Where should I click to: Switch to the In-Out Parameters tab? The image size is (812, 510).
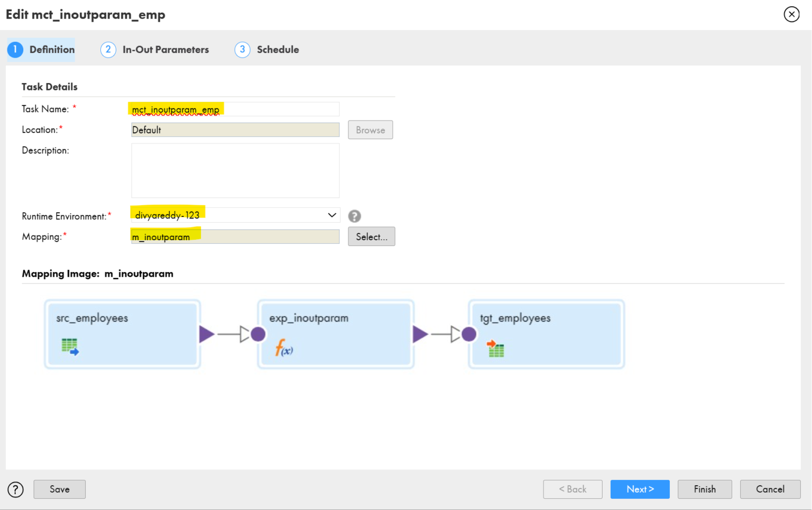165,49
